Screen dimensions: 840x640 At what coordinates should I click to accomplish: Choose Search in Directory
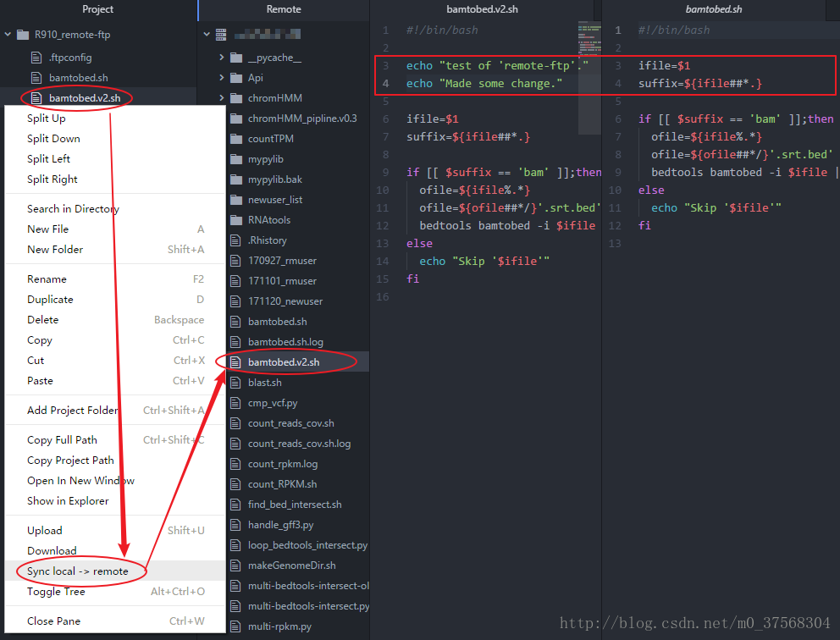[115, 209]
